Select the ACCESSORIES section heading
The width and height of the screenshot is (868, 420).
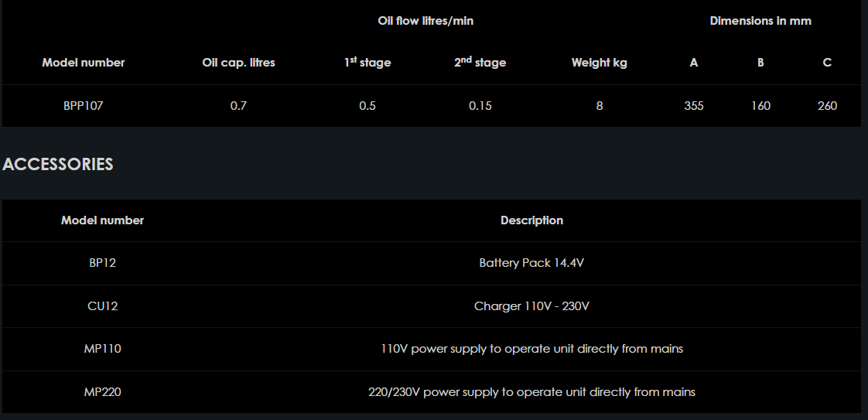(58, 164)
